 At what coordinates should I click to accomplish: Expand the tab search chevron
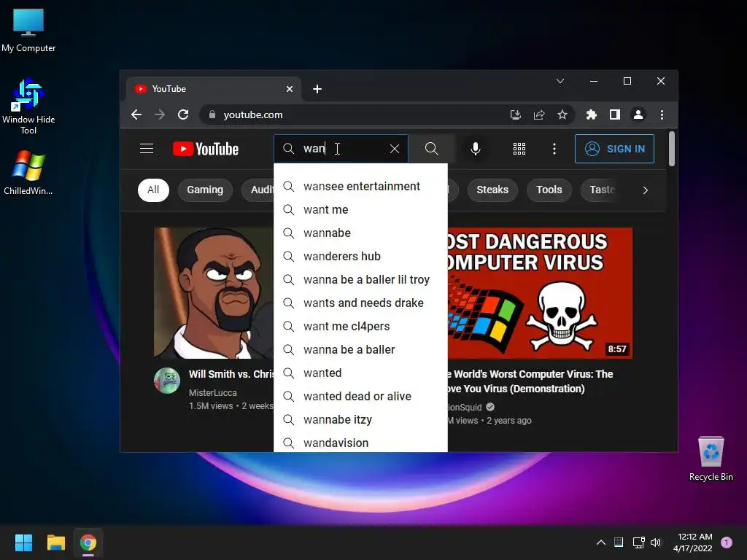click(x=560, y=82)
